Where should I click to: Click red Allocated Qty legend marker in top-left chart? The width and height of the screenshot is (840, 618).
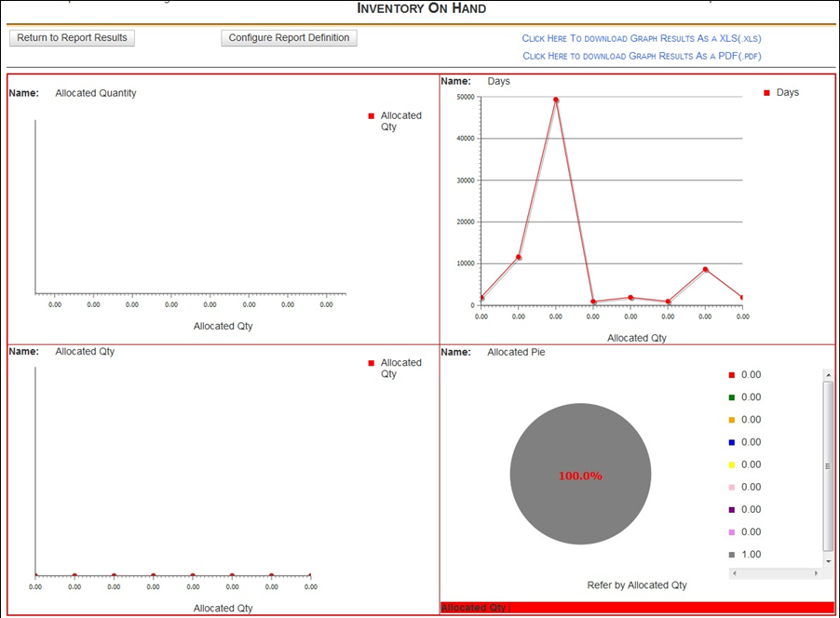372,116
